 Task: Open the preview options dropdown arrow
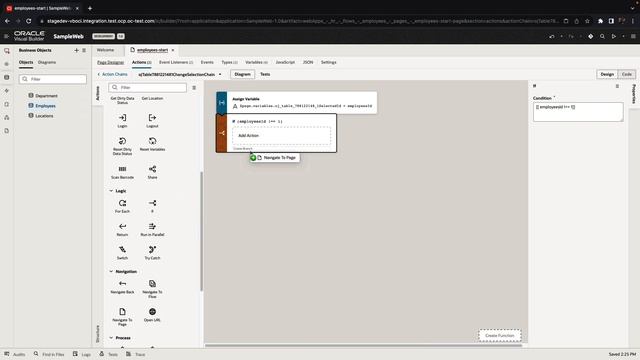tap(623, 36)
